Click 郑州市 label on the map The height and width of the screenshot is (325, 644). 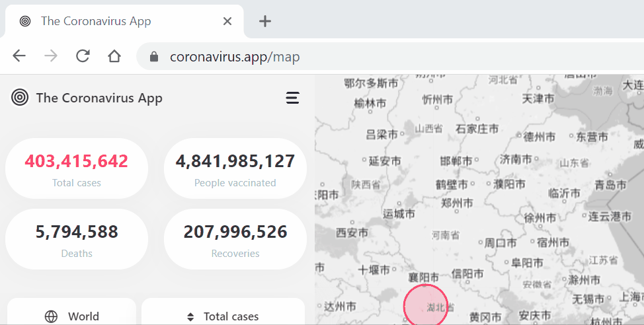457,203
